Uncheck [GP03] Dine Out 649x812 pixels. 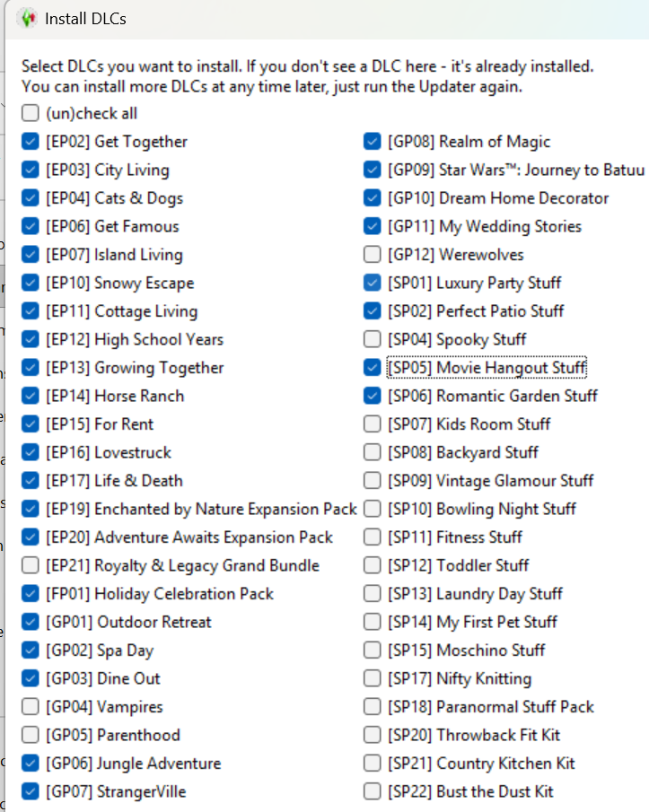pos(30,678)
